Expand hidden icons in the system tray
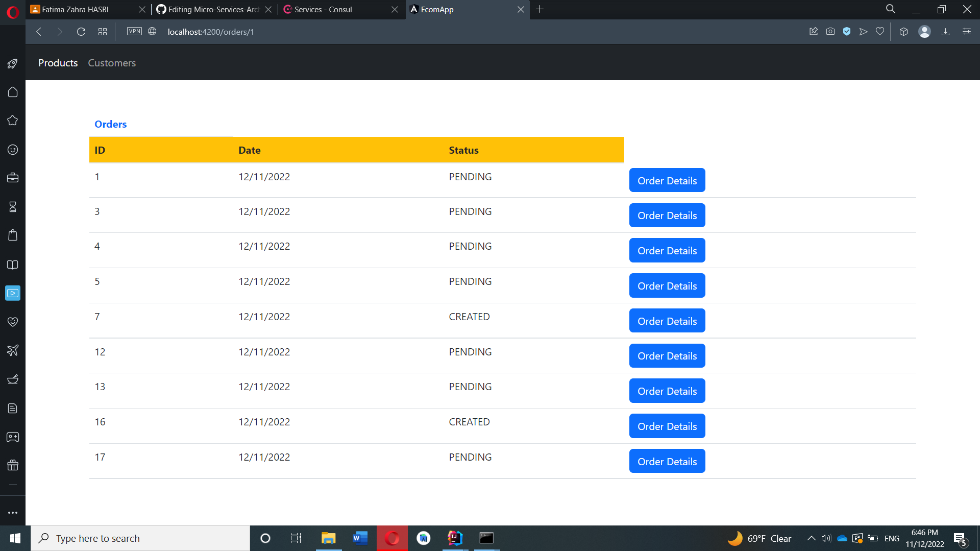980x551 pixels. (x=811, y=538)
